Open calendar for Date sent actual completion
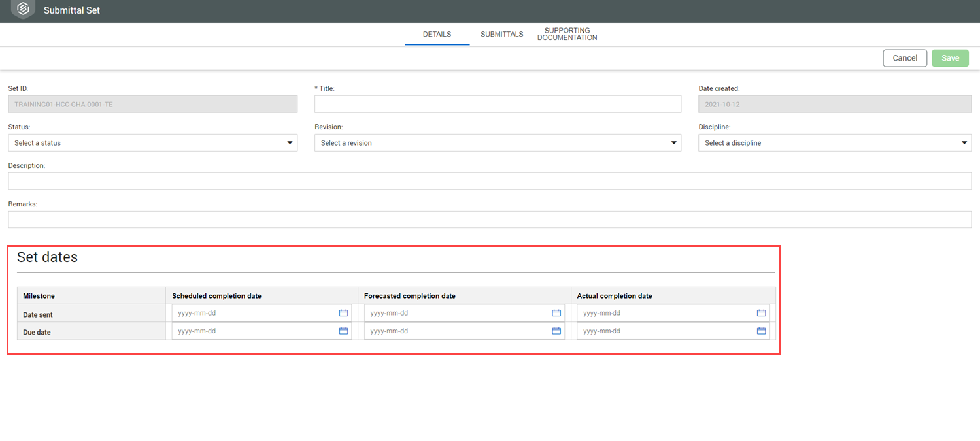Image resolution: width=980 pixels, height=441 pixels. point(761,313)
